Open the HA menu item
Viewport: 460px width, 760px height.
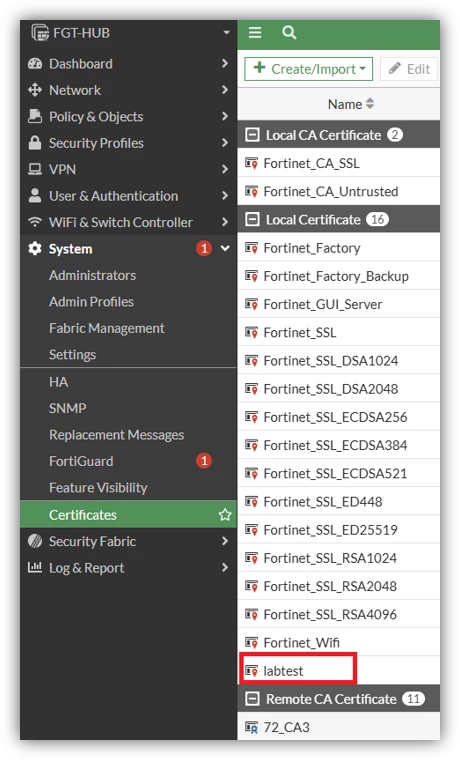pos(58,382)
